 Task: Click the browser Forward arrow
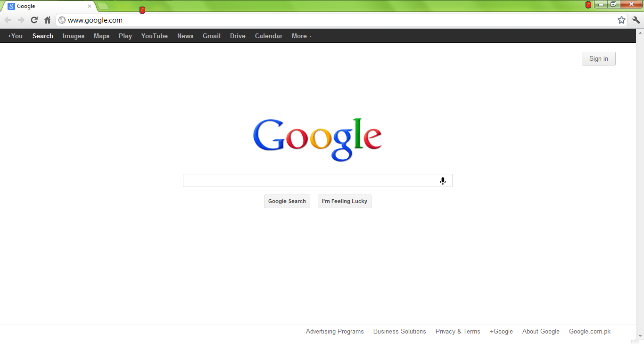coord(21,20)
